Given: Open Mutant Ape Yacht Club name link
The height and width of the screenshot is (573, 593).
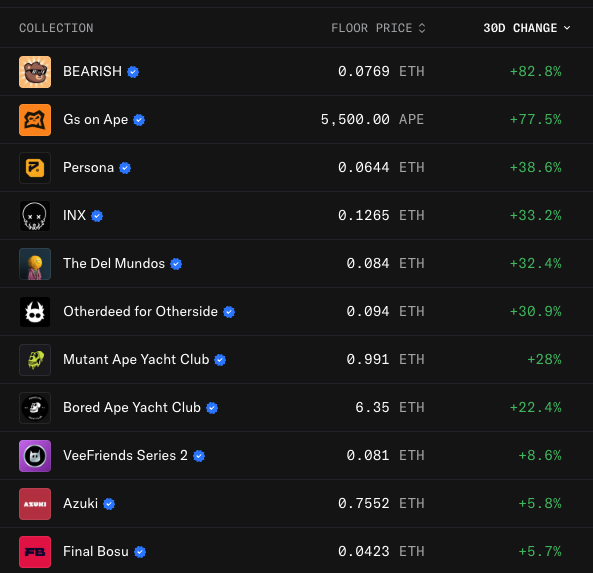Looking at the screenshot, I should pos(136,360).
